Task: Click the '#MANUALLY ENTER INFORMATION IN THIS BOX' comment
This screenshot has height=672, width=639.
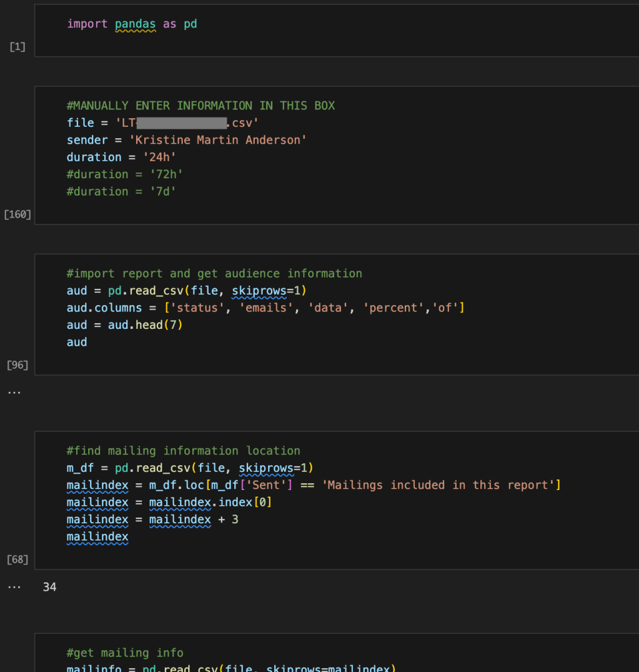Action: pyautogui.click(x=201, y=106)
